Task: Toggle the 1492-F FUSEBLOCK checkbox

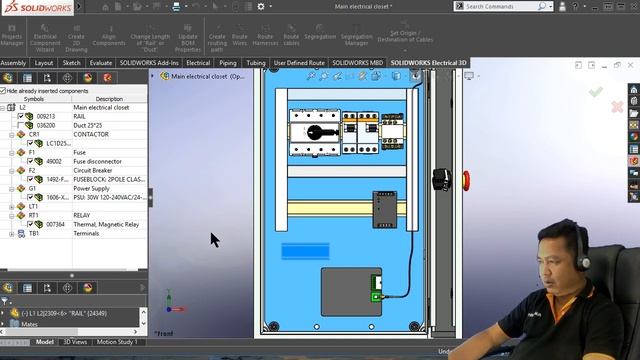Action: [30, 179]
